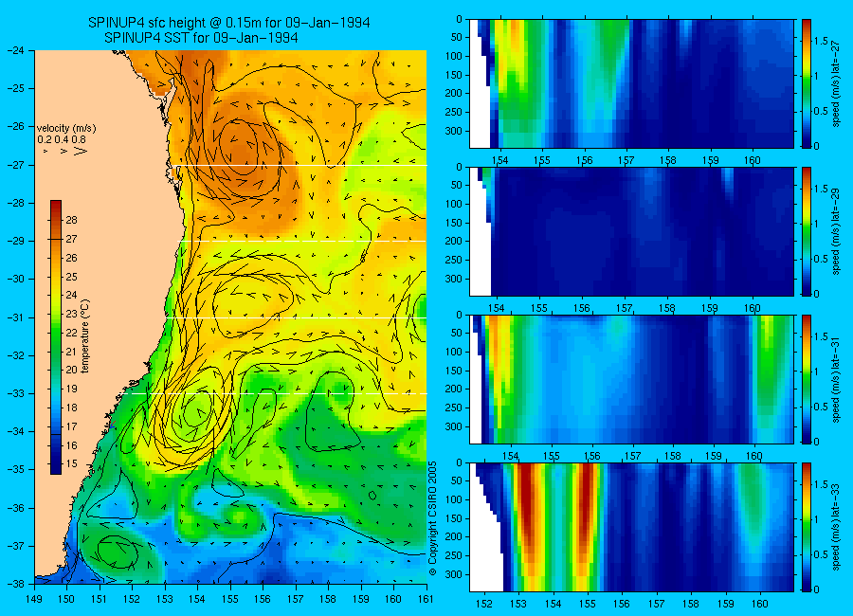Click the "150" depth label on the lat=-29 section

coord(454,223)
